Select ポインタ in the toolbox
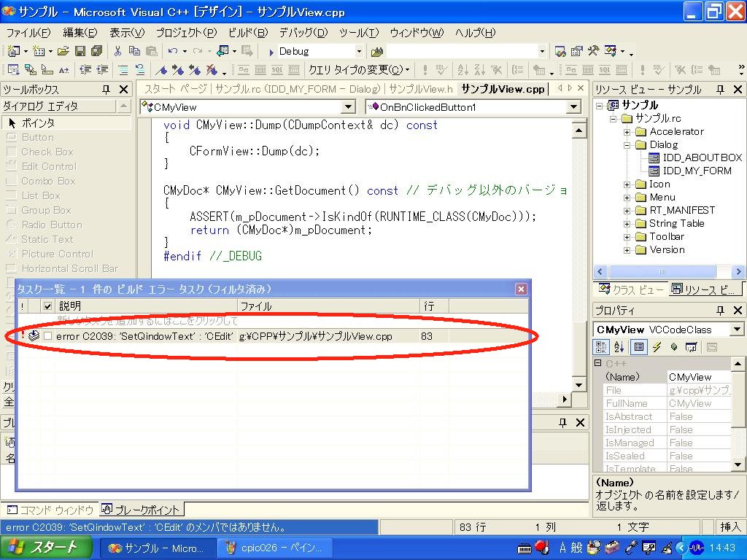The height and width of the screenshot is (560, 747). point(66,122)
